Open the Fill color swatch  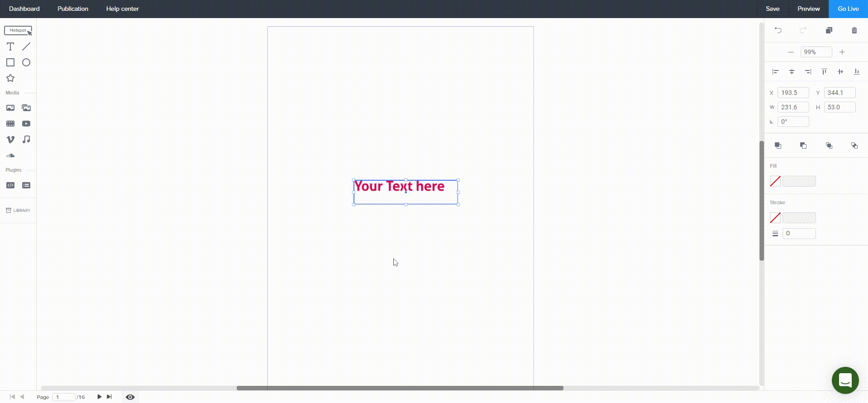799,181
